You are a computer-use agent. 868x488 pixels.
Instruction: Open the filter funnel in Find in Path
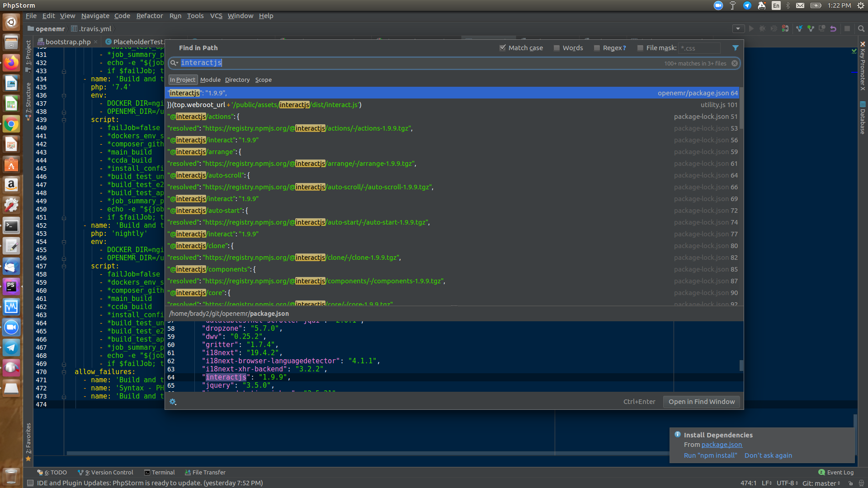(736, 47)
